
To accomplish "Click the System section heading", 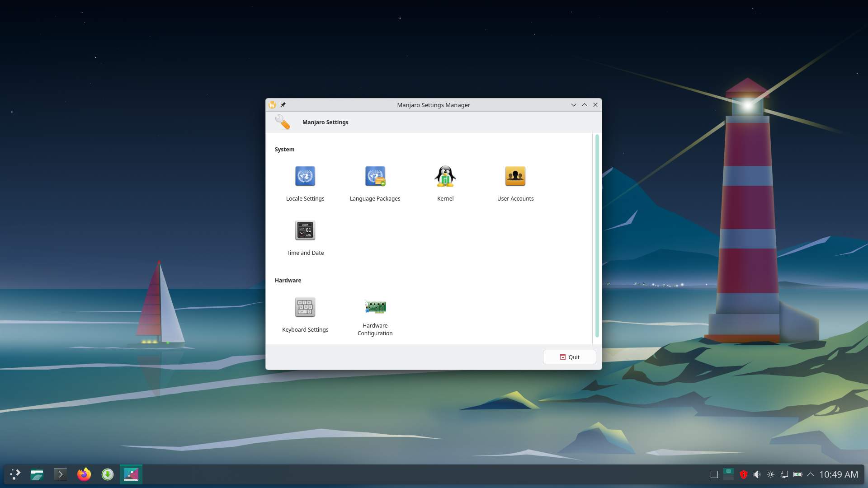I will point(284,150).
